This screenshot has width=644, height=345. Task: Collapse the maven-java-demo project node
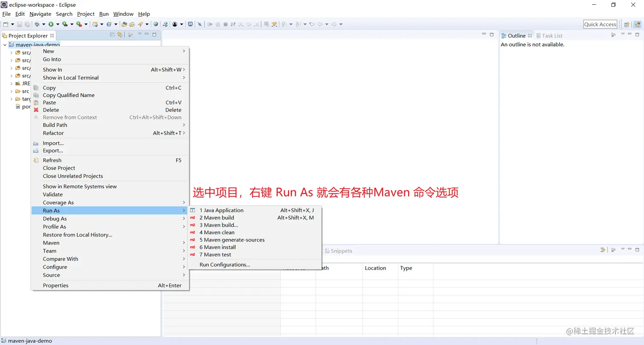5,45
